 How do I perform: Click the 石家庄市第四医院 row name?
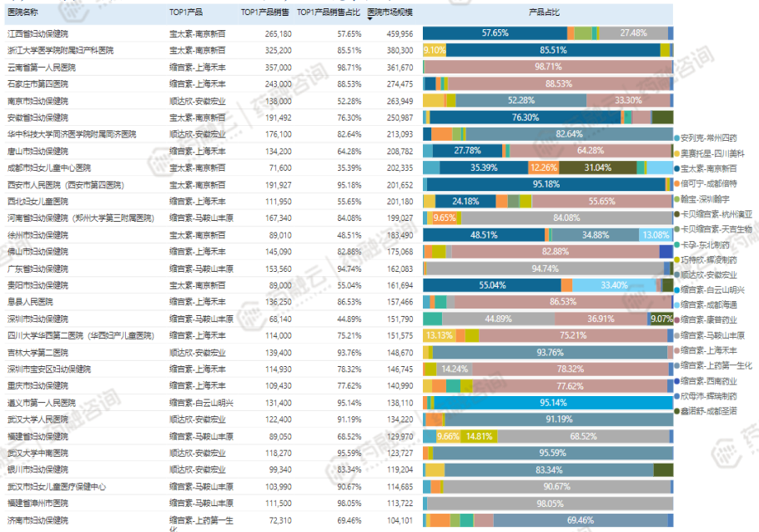pos(38,83)
